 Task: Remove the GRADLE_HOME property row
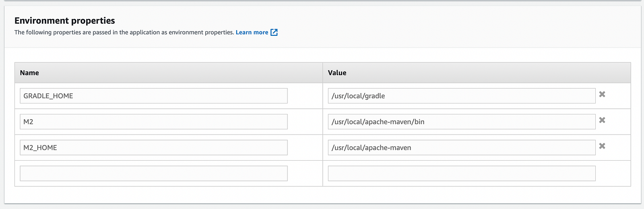tap(602, 94)
